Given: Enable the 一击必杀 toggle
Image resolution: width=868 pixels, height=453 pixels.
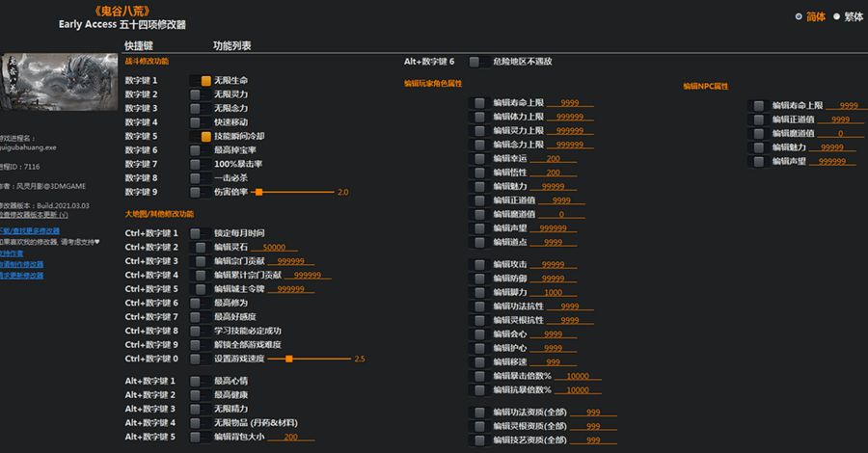Looking at the screenshot, I should pyautogui.click(x=196, y=178).
